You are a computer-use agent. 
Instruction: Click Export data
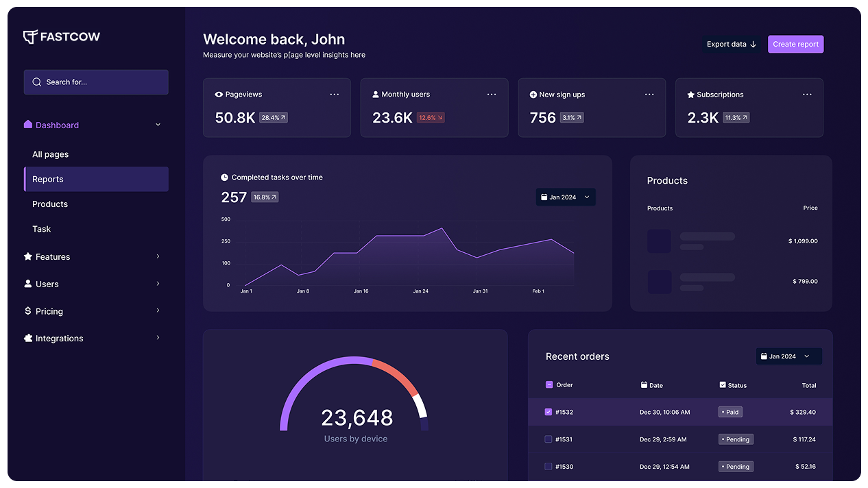[x=731, y=44]
